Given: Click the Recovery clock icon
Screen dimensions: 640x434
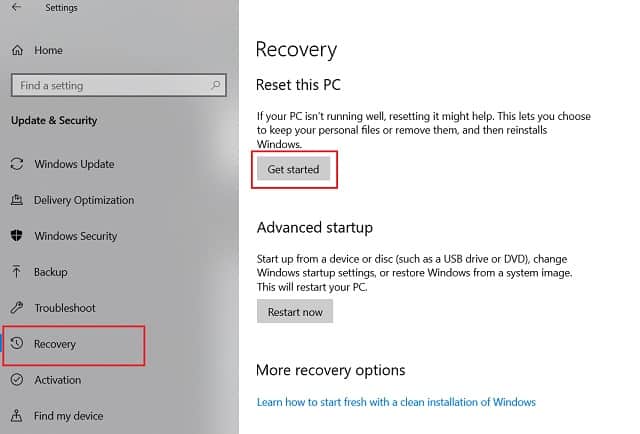Looking at the screenshot, I should (x=17, y=343).
